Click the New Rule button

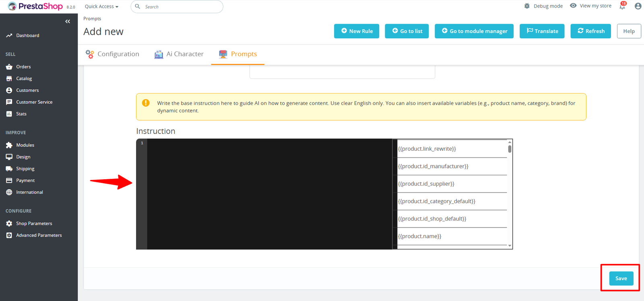[x=357, y=31]
